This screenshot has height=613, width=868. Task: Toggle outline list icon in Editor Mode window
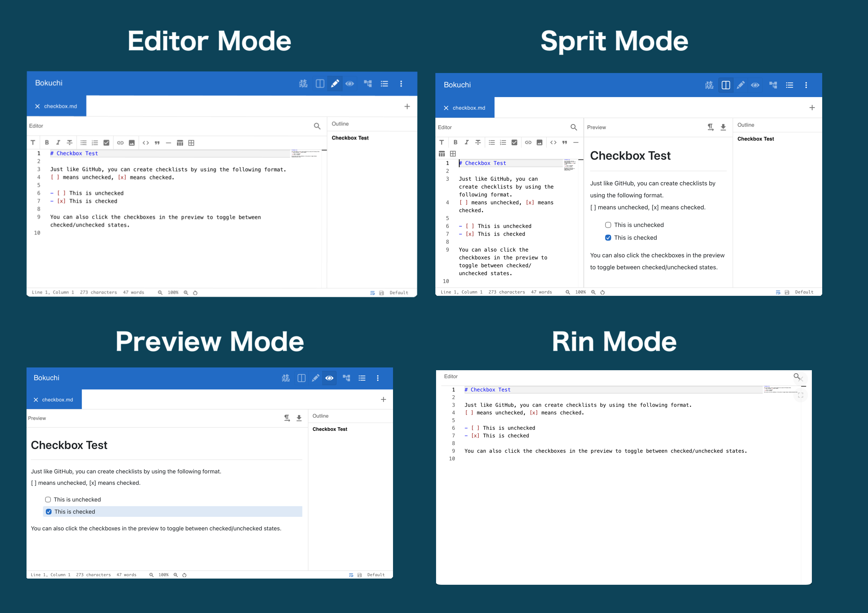(384, 84)
